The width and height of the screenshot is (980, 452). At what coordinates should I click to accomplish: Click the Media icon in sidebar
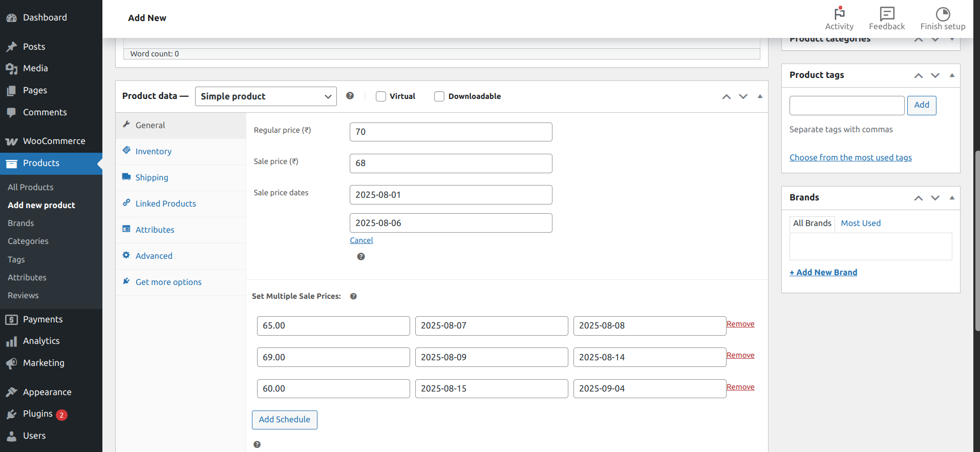(12, 69)
